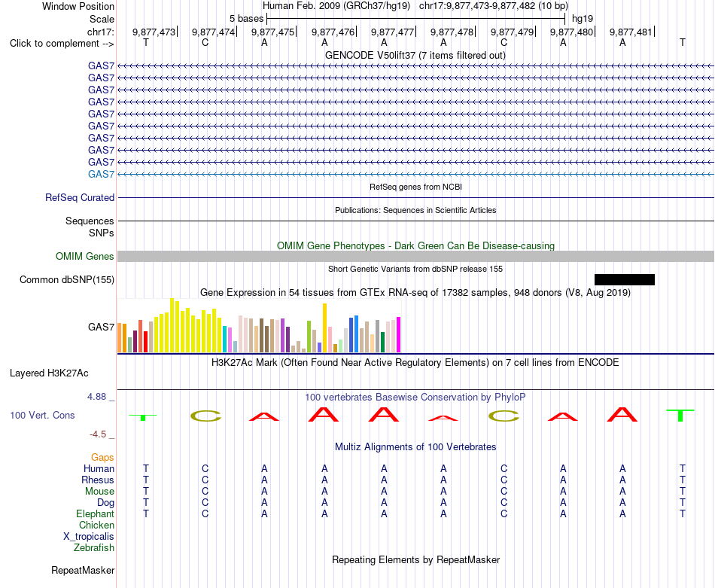This screenshot has height=588, width=715.
Task: Click the Mouse species label
Action: click(99, 492)
